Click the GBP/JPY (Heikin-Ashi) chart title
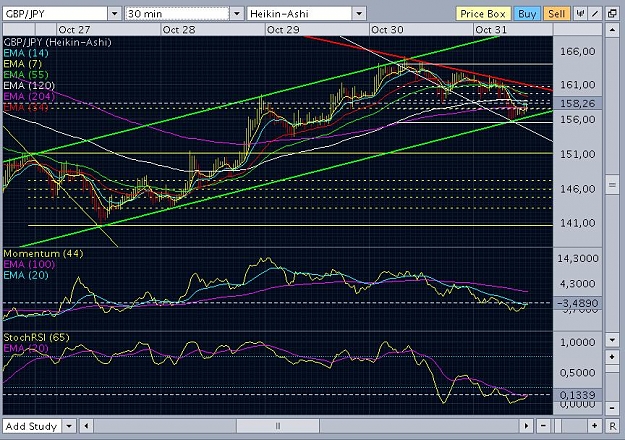Image resolution: width=625 pixels, height=440 pixels. (57, 42)
